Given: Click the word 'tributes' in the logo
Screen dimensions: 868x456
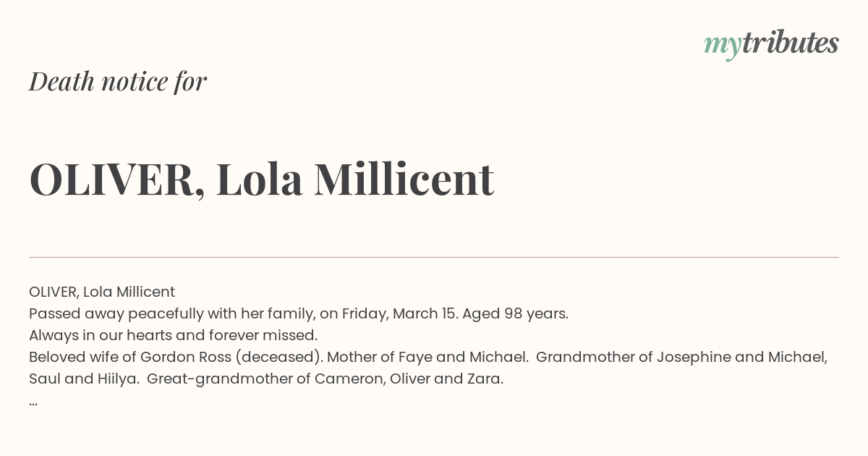Looking at the screenshot, I should pos(790,43).
